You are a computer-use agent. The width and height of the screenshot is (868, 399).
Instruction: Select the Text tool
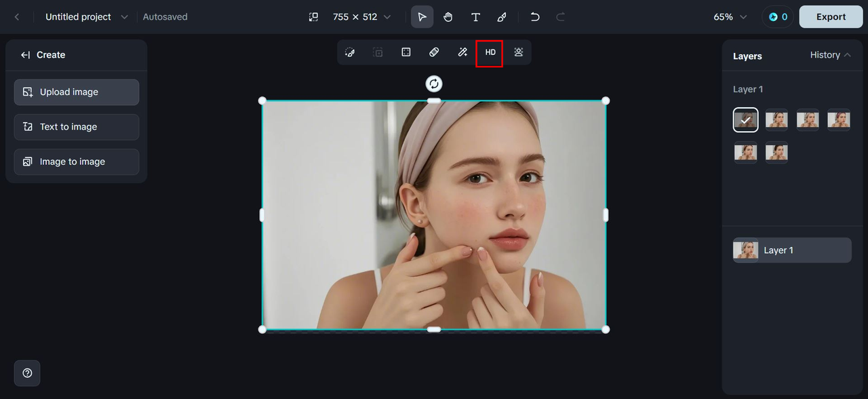475,16
